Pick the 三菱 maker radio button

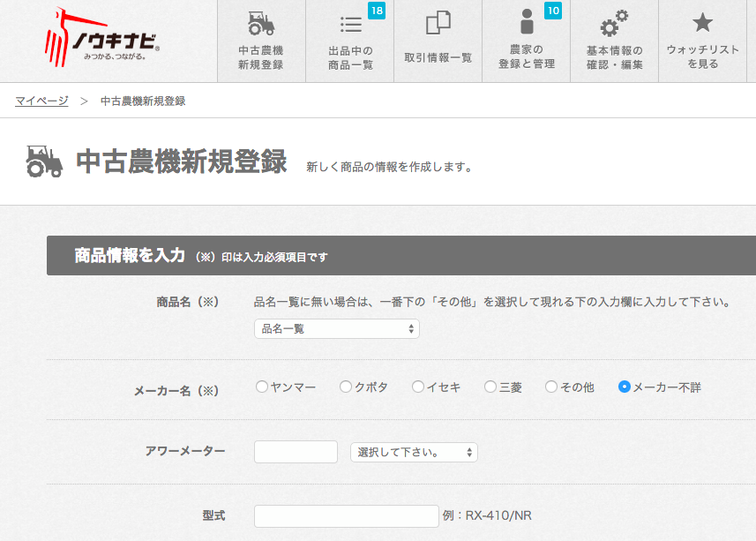tap(490, 387)
